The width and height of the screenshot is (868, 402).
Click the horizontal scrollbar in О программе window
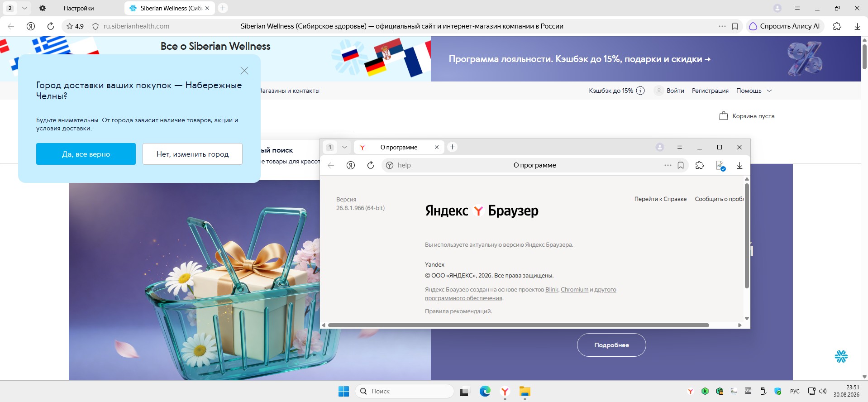click(518, 325)
